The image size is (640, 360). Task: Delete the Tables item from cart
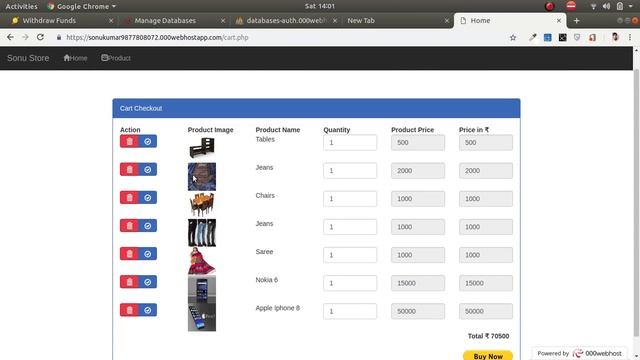[x=129, y=141]
